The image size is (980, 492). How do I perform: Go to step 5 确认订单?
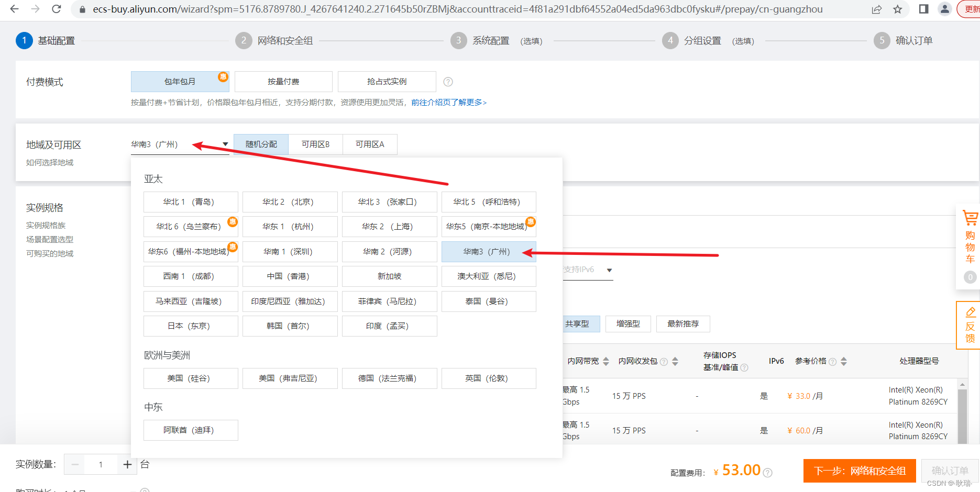click(x=903, y=40)
